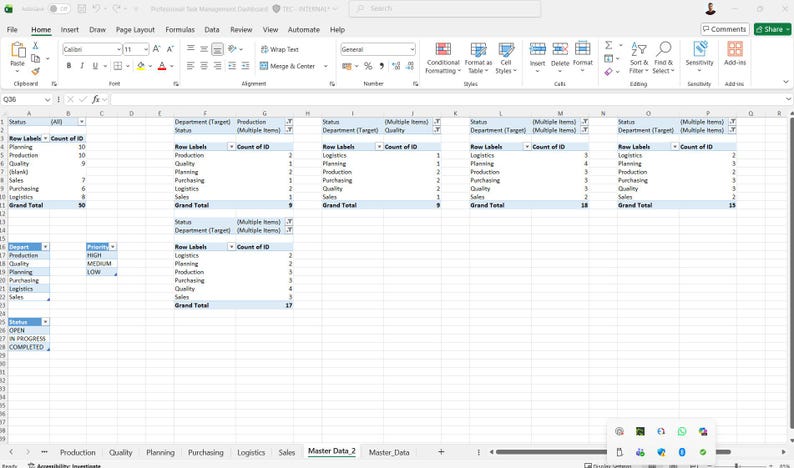
Task: Open Sensitivity label options
Action: [699, 57]
